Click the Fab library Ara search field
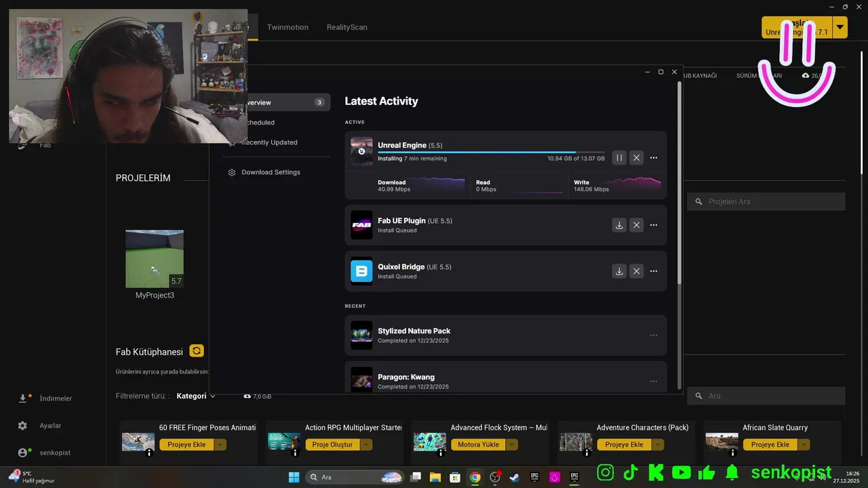 point(766,396)
